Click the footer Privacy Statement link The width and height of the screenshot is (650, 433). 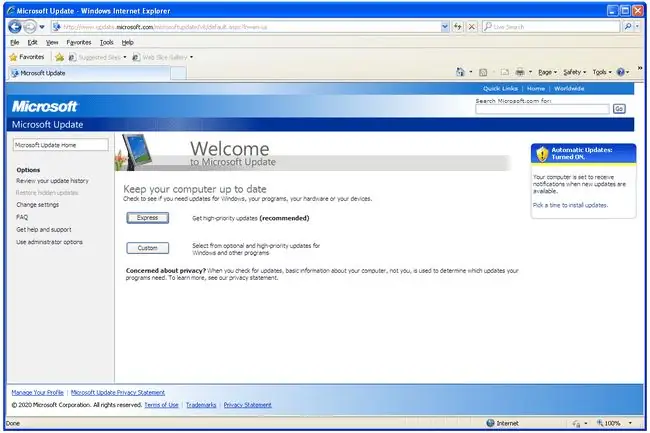[x=247, y=405]
